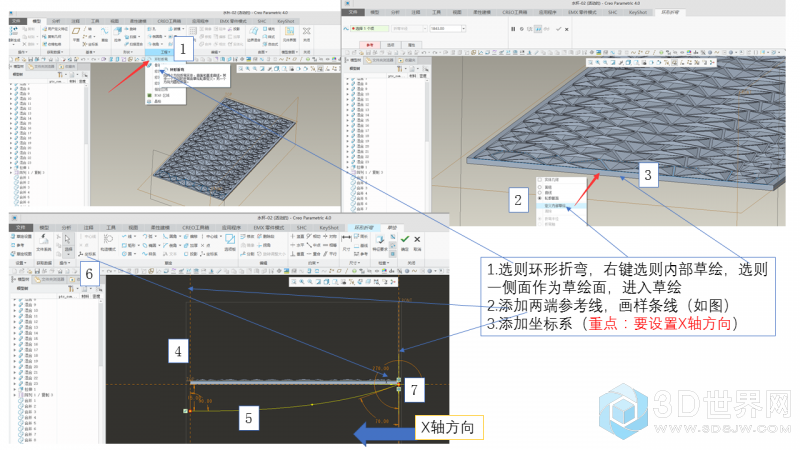Click profile collector field in toroidal dashboard

pos(369,29)
